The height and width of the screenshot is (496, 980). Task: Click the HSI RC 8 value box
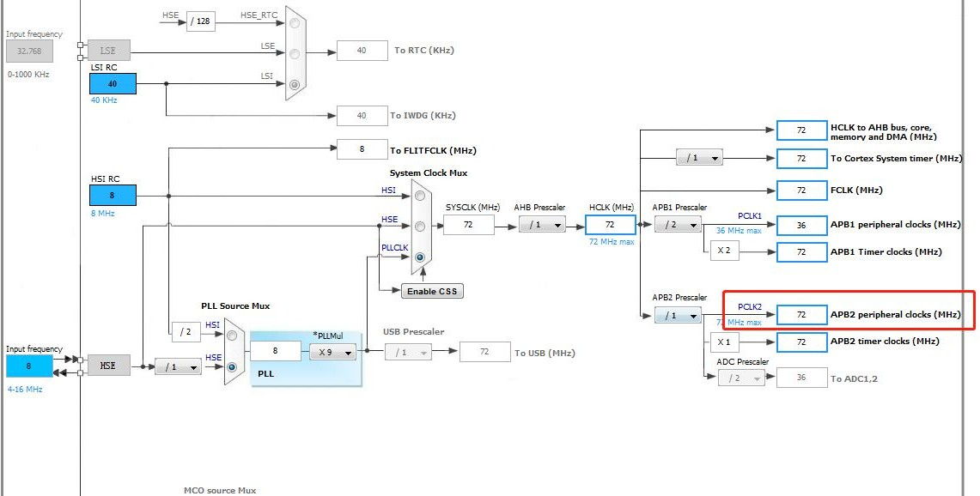click(113, 196)
